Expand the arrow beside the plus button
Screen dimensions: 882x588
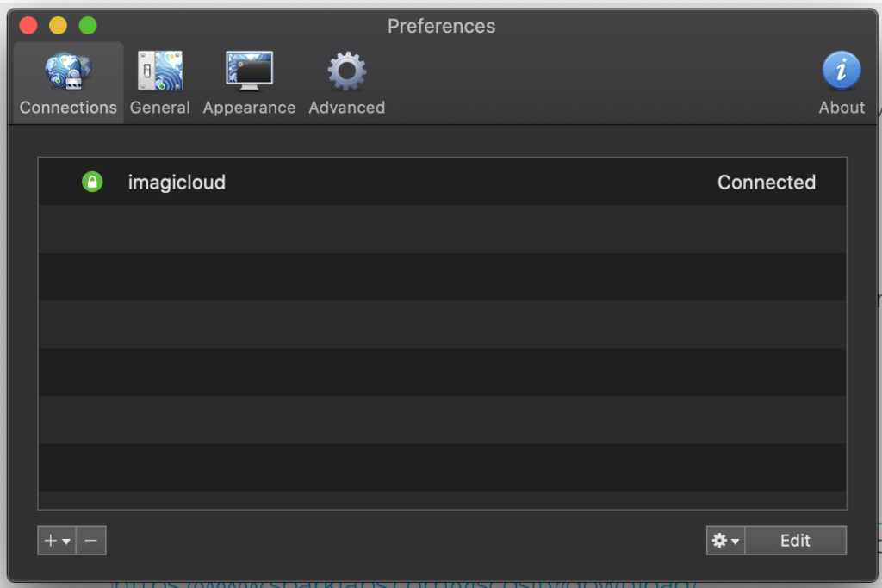click(66, 542)
